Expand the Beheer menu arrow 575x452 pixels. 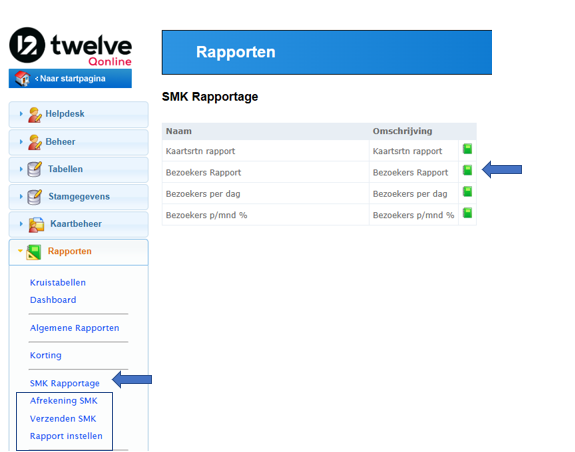point(21,142)
